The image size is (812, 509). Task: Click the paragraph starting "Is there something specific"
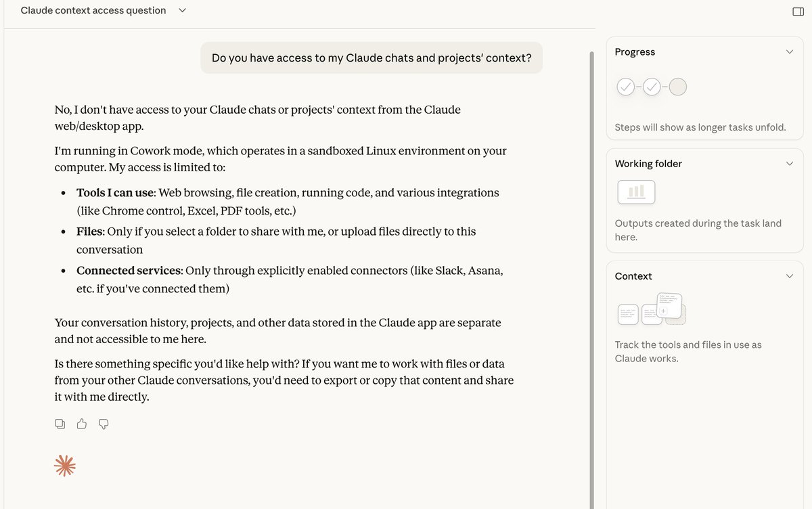(284, 380)
